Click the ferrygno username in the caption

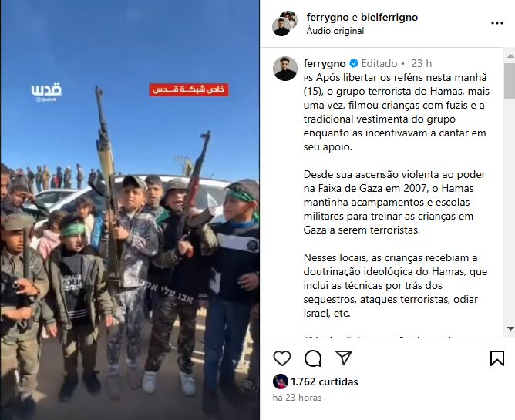point(325,63)
